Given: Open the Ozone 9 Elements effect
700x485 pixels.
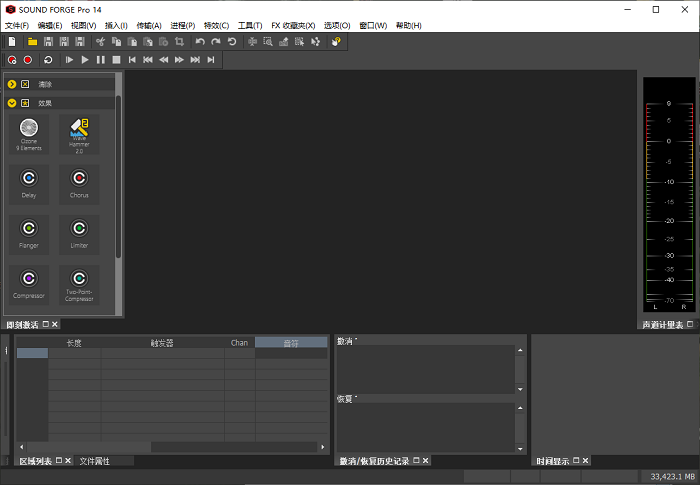Looking at the screenshot, I should point(29,133).
